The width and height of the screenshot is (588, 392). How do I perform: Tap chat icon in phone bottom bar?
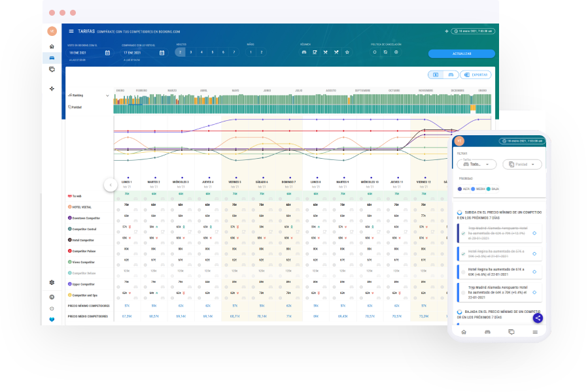[x=511, y=332]
